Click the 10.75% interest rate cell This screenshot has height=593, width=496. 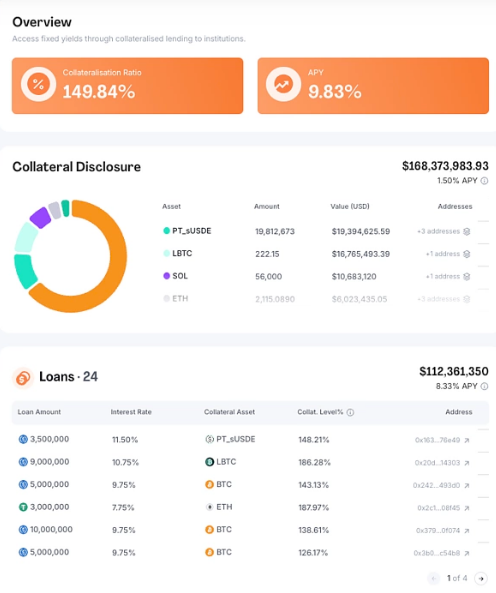point(126,463)
